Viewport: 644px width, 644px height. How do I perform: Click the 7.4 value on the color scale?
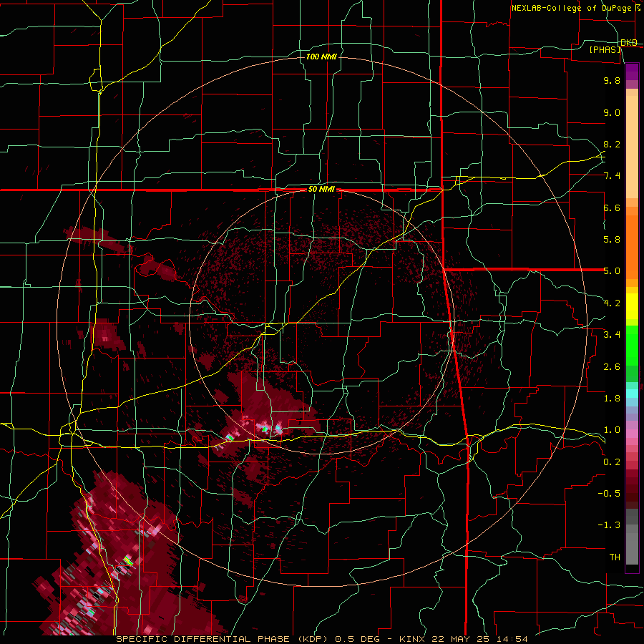(612, 176)
